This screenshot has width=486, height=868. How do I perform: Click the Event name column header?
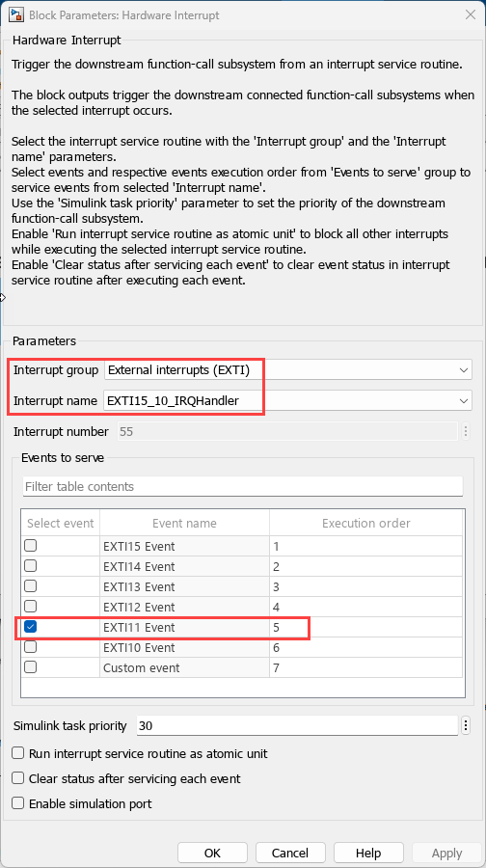click(x=184, y=523)
